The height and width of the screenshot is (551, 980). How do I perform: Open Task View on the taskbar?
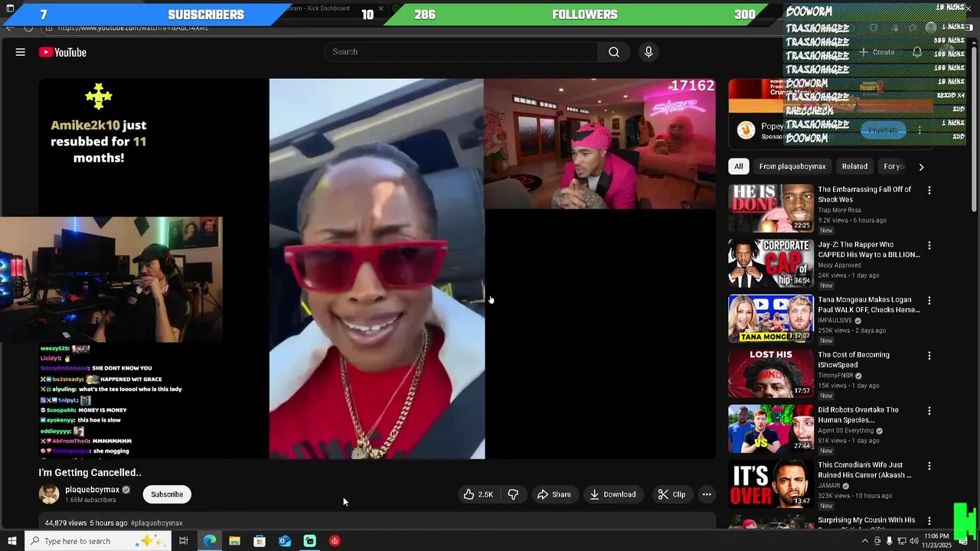tap(184, 541)
